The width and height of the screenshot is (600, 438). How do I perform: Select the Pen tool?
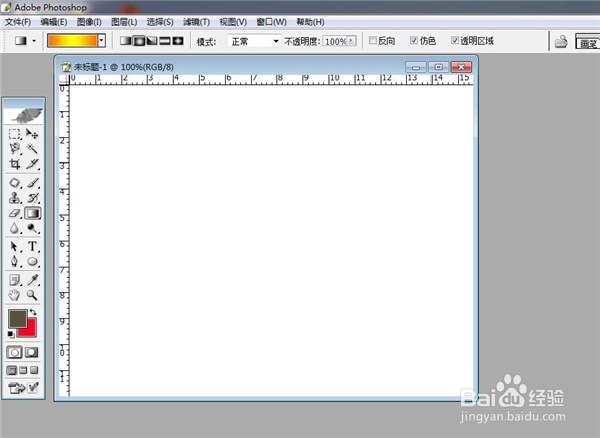[15, 262]
